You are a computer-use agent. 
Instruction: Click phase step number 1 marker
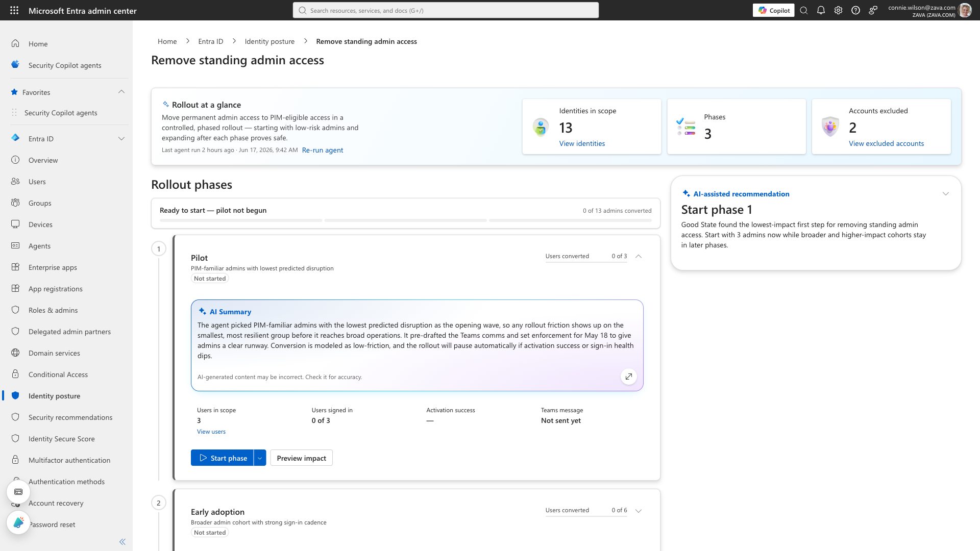159,249
